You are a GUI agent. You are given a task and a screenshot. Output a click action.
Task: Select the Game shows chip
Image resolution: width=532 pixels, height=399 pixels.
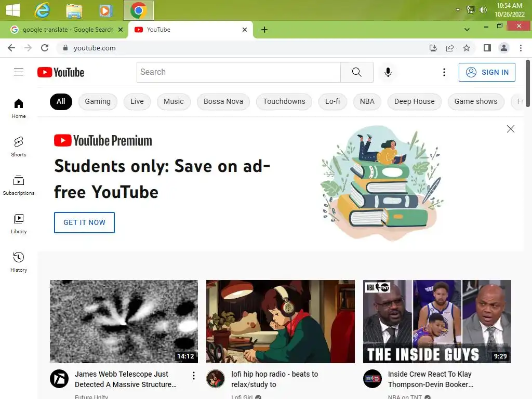pos(476,101)
